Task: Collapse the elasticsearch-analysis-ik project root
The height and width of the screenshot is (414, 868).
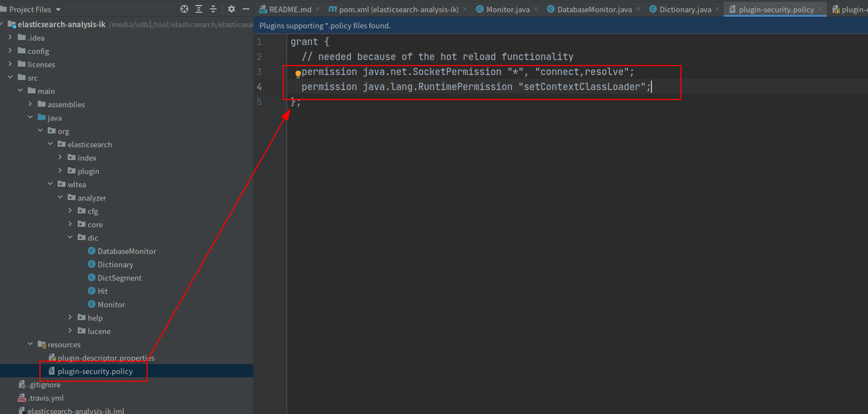Action: pyautogui.click(x=2, y=24)
